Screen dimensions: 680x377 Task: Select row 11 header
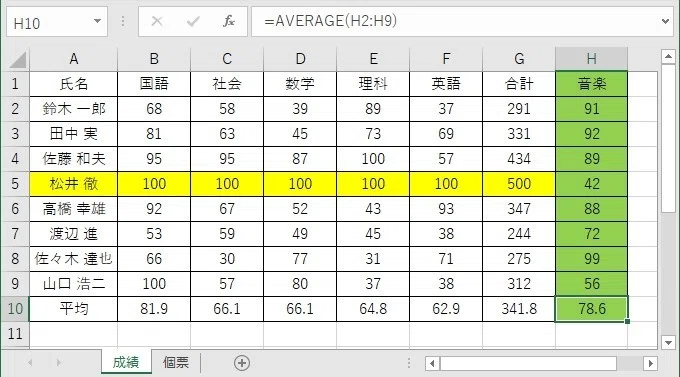pos(15,334)
